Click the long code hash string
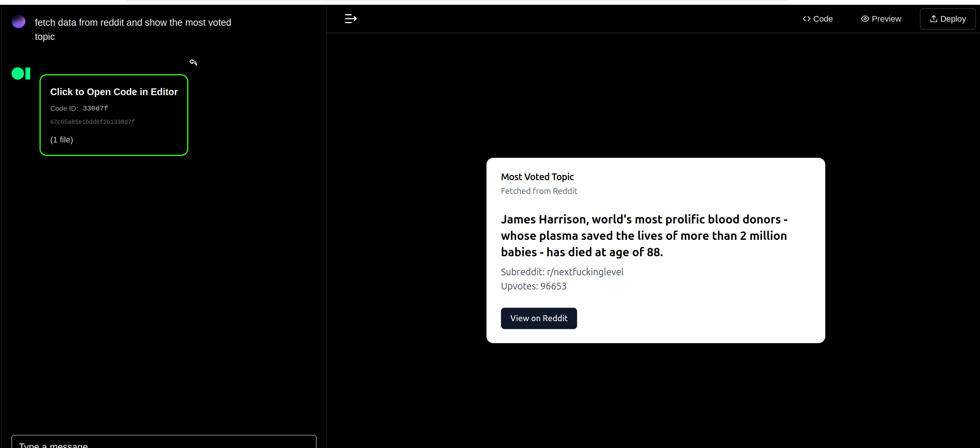Image resolution: width=980 pixels, height=448 pixels. pyautogui.click(x=92, y=122)
